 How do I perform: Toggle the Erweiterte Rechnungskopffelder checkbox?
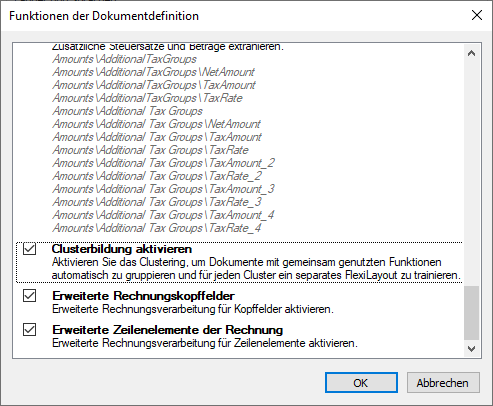pos(29,296)
